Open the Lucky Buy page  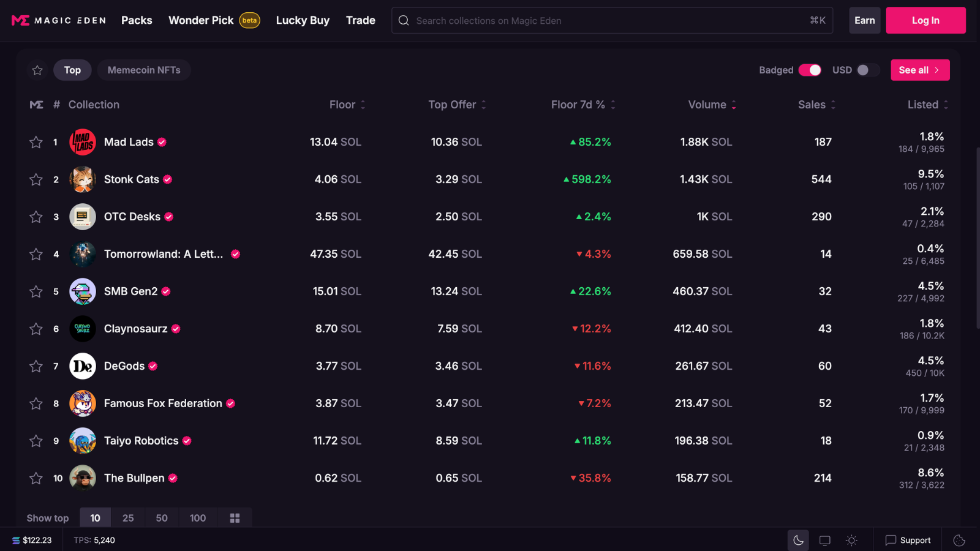pyautogui.click(x=303, y=20)
